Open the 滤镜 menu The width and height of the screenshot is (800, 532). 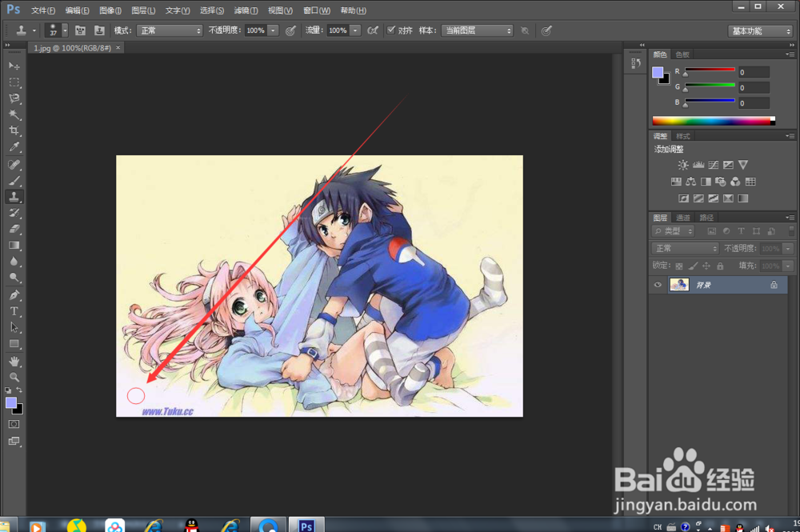pyautogui.click(x=246, y=10)
